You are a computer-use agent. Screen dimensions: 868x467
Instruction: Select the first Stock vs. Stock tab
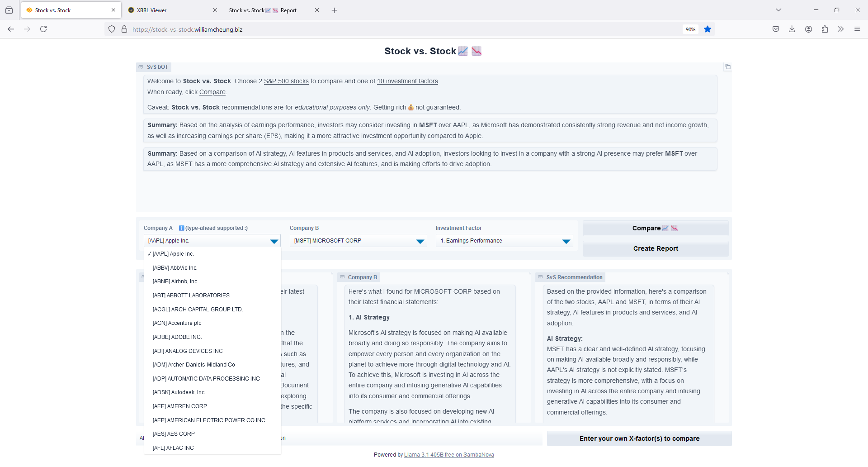coord(71,10)
